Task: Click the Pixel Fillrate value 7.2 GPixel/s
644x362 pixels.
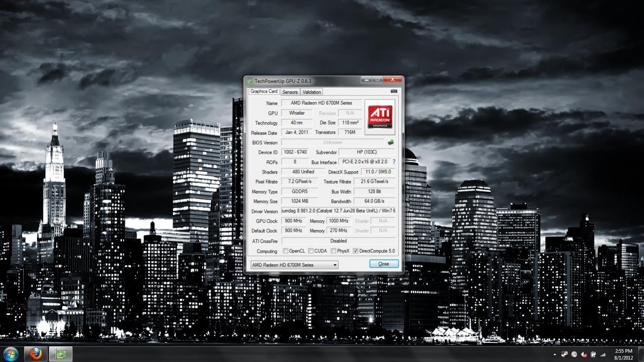Action: pyautogui.click(x=300, y=182)
